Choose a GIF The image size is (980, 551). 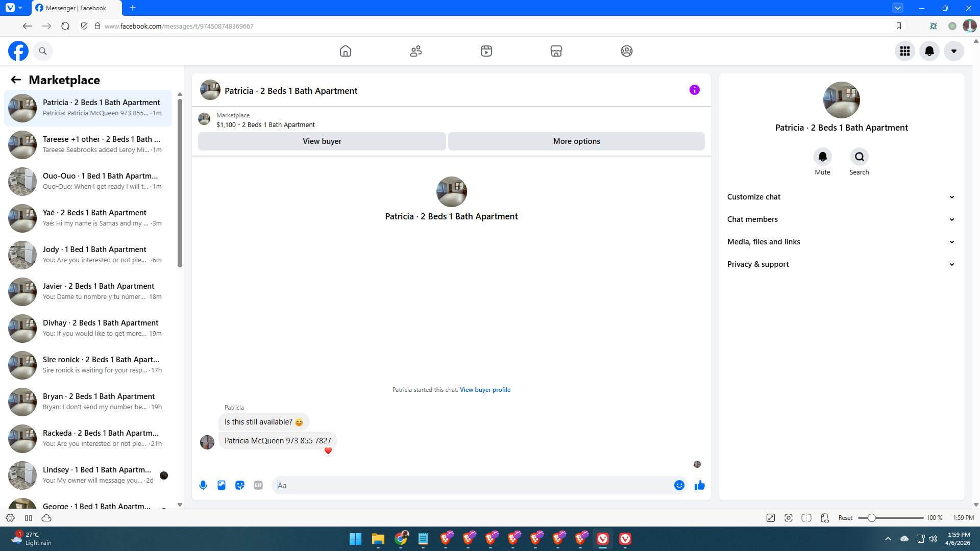click(258, 485)
